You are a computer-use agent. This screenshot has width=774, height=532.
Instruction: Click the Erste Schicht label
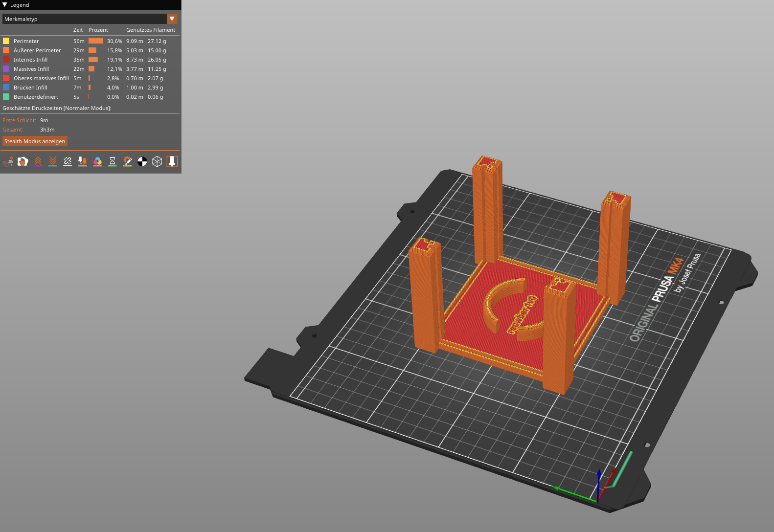click(x=19, y=120)
